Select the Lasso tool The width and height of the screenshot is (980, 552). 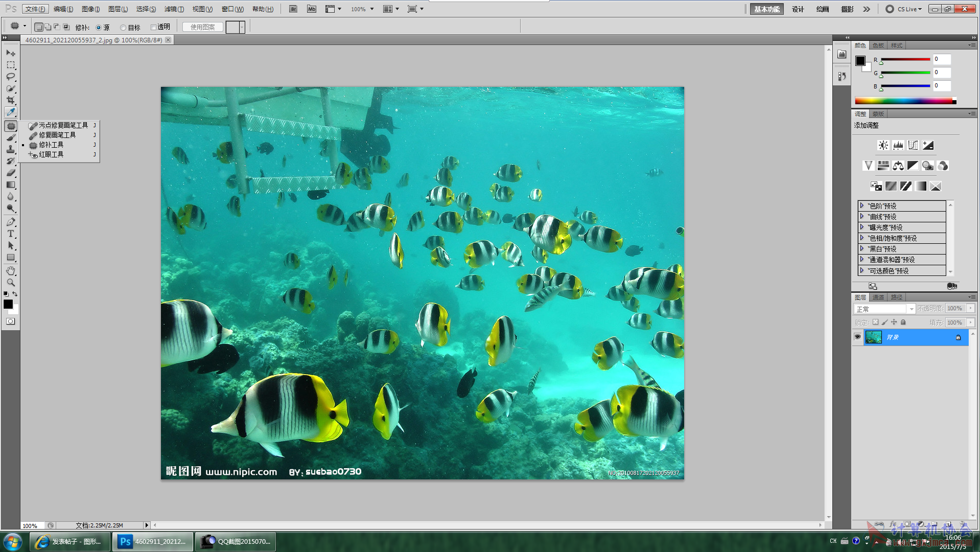point(11,77)
